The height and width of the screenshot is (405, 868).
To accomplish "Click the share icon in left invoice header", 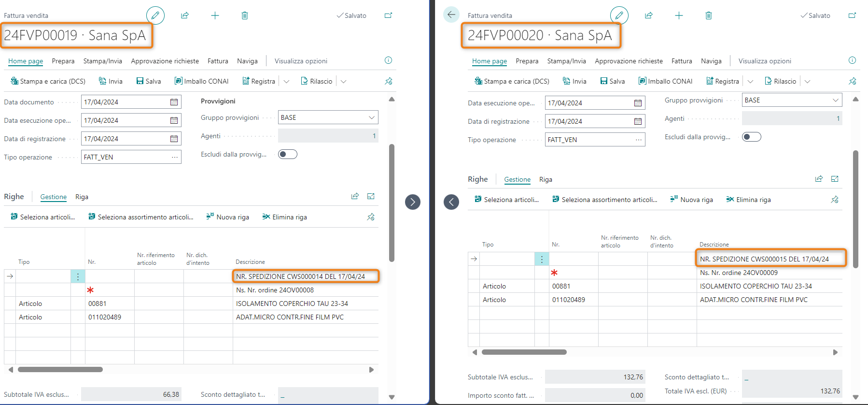I will tap(185, 15).
